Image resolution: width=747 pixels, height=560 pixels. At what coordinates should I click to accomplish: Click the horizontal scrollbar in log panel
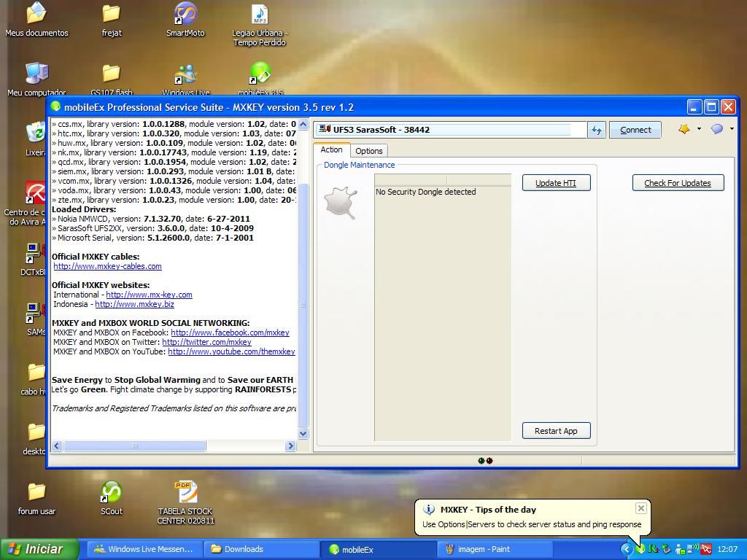[135, 446]
